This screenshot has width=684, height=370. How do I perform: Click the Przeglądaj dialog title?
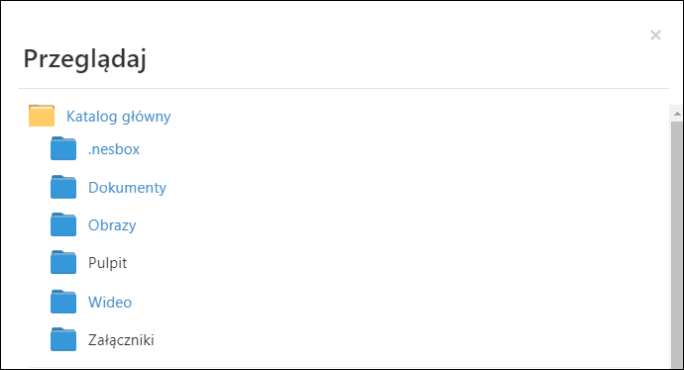[x=85, y=58]
